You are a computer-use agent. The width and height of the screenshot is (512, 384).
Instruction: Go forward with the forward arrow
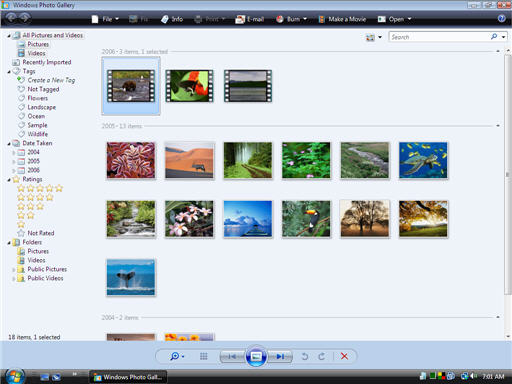coord(25,18)
